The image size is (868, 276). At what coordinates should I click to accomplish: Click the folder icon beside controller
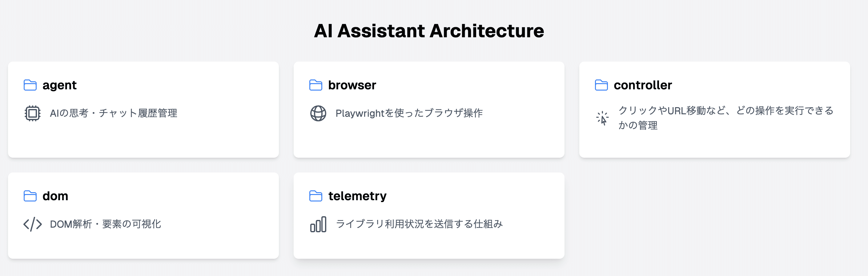(601, 85)
